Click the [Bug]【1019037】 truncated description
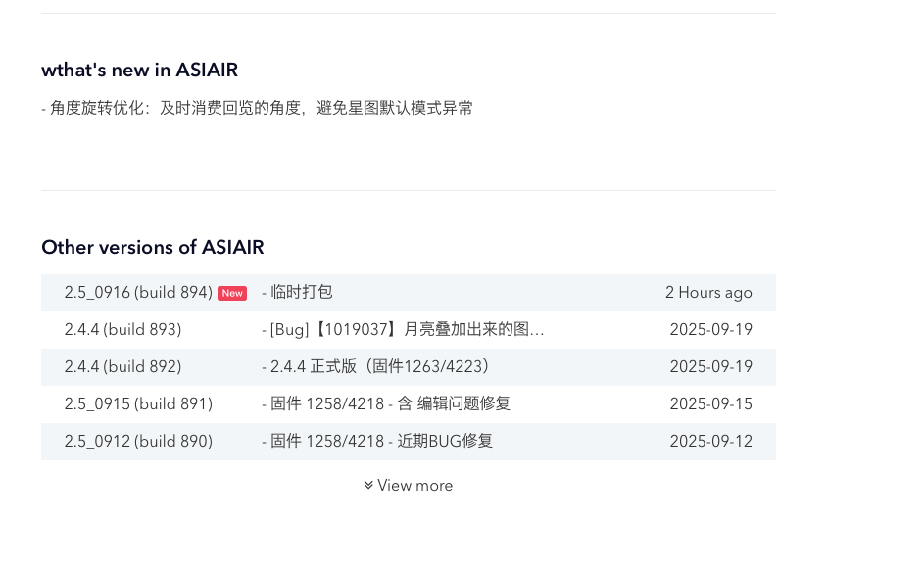Image resolution: width=924 pixels, height=567 pixels. tap(403, 330)
